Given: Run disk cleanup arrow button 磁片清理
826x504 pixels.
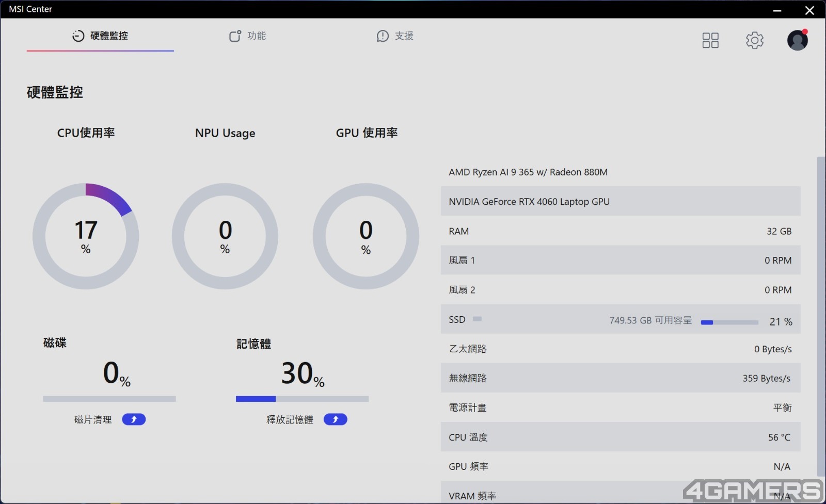Looking at the screenshot, I should (x=134, y=419).
